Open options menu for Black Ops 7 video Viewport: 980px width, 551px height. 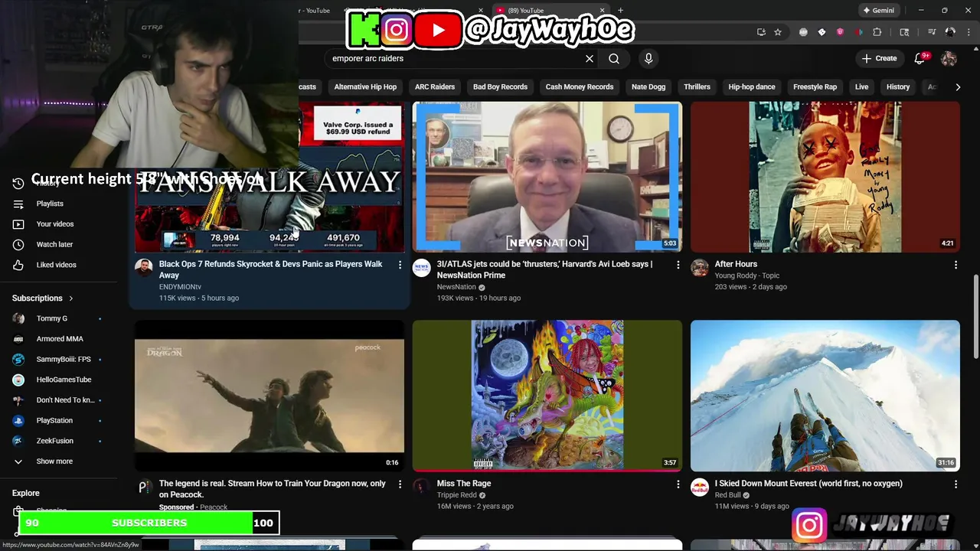[x=400, y=265]
